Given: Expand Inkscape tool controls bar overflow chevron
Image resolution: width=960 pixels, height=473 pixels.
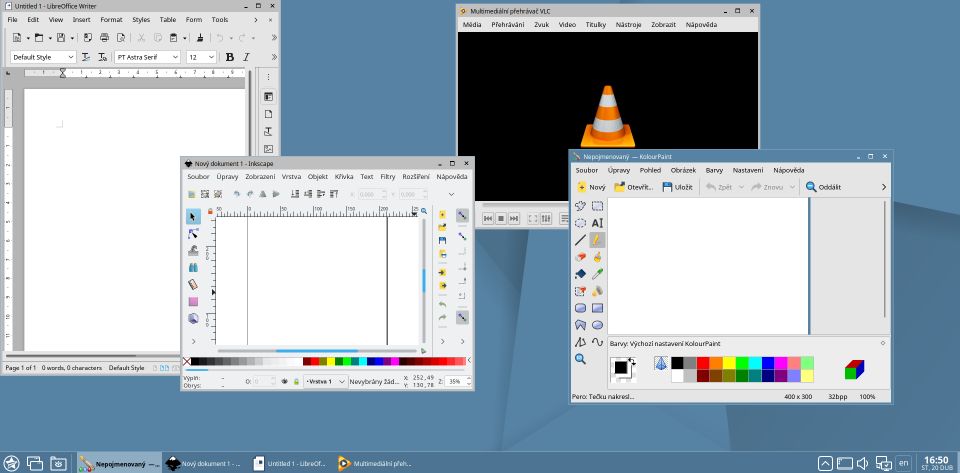Looking at the screenshot, I should click(452, 194).
